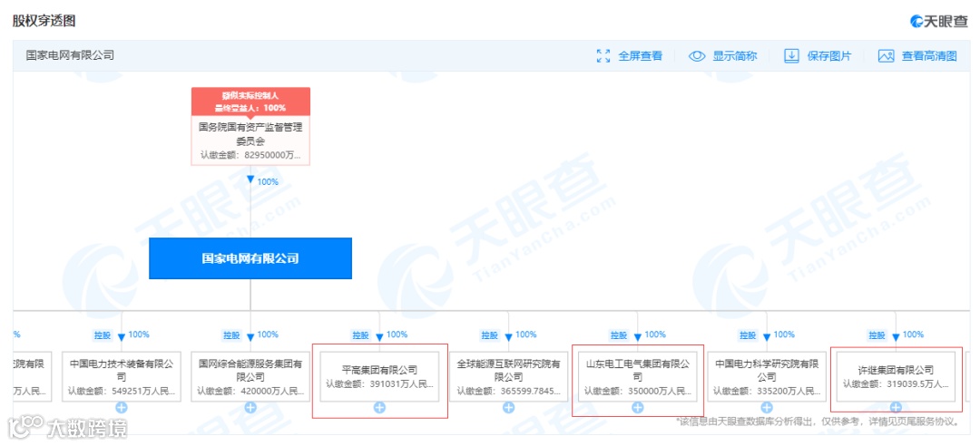Click 认缴金额 420000万 text
This screenshot has width=980, height=446.
pos(250,392)
